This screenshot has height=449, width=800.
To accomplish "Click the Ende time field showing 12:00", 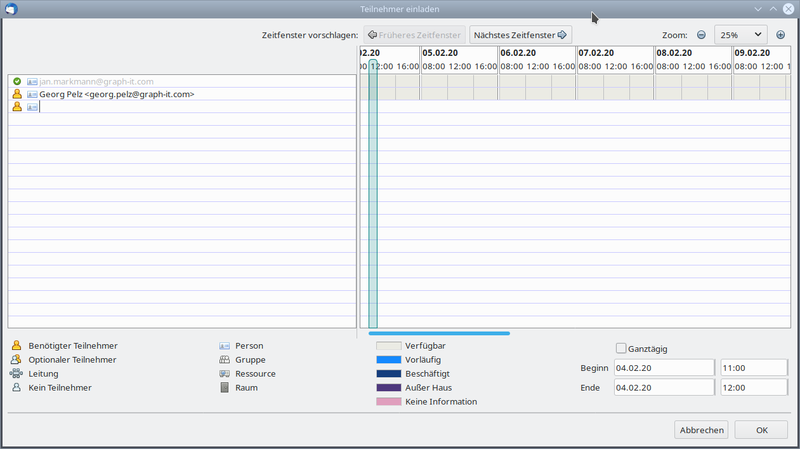I will 753,388.
